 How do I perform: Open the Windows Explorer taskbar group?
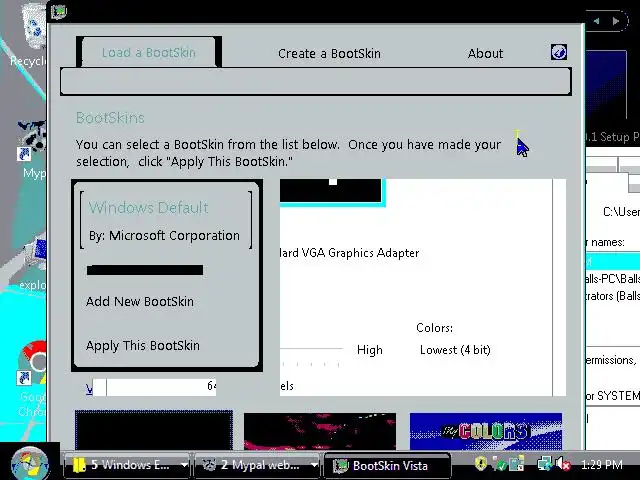tap(122, 465)
